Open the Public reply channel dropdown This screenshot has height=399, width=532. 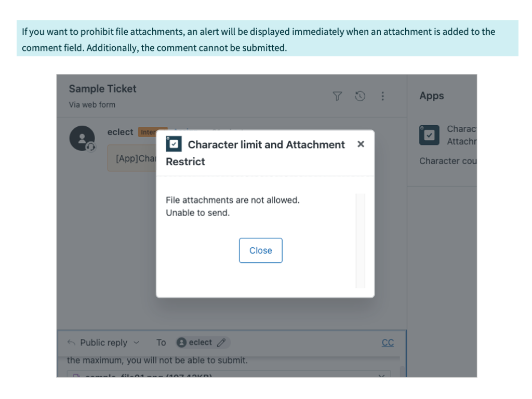click(104, 342)
